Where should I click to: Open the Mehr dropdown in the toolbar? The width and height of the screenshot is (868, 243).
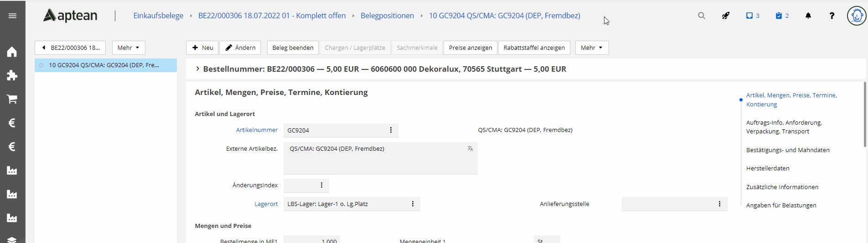[591, 48]
